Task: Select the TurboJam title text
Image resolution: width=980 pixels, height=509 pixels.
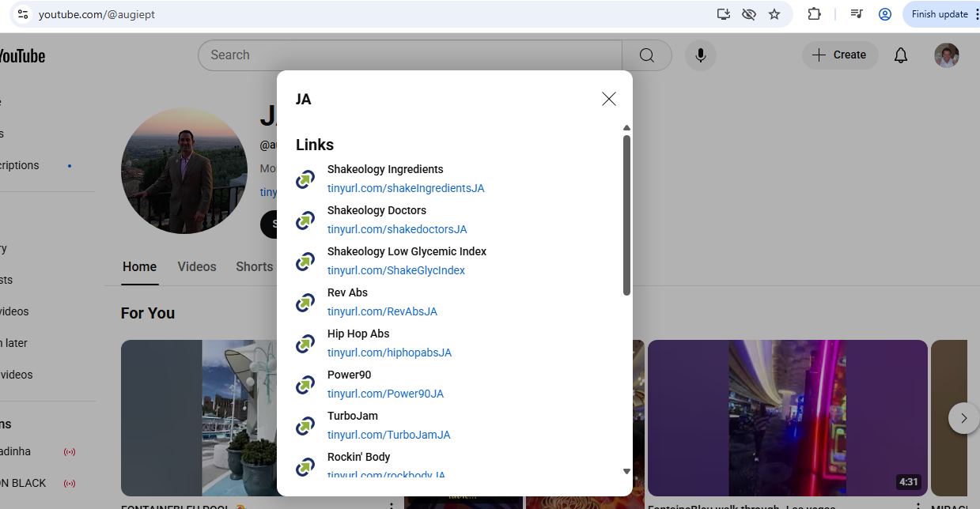Action: (x=353, y=416)
